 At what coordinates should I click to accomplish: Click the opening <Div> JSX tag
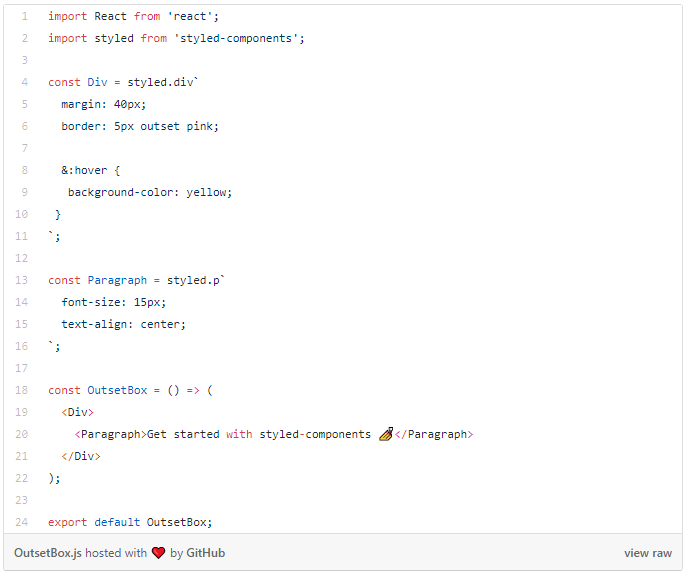(78, 412)
